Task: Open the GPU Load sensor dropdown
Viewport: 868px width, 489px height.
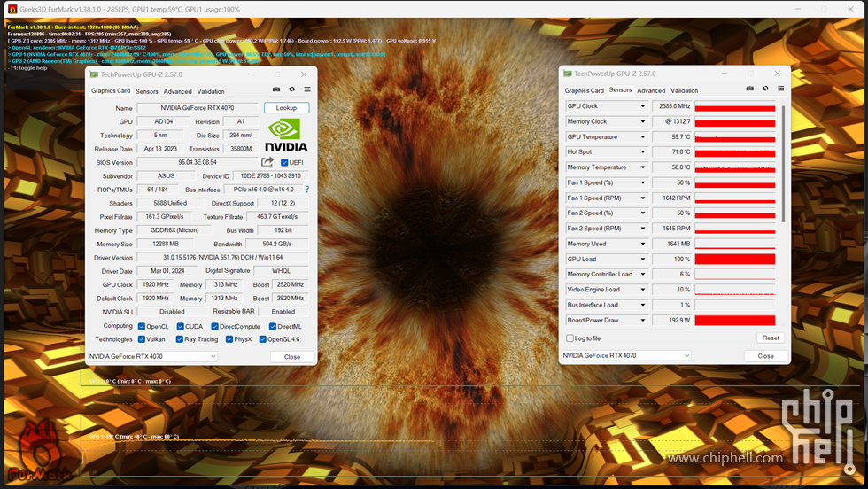Action: pos(643,260)
